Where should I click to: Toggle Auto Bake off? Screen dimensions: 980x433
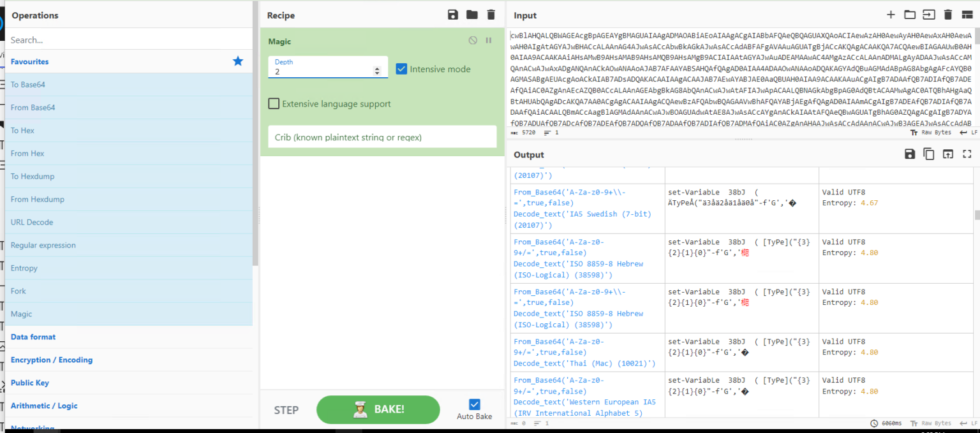474,404
